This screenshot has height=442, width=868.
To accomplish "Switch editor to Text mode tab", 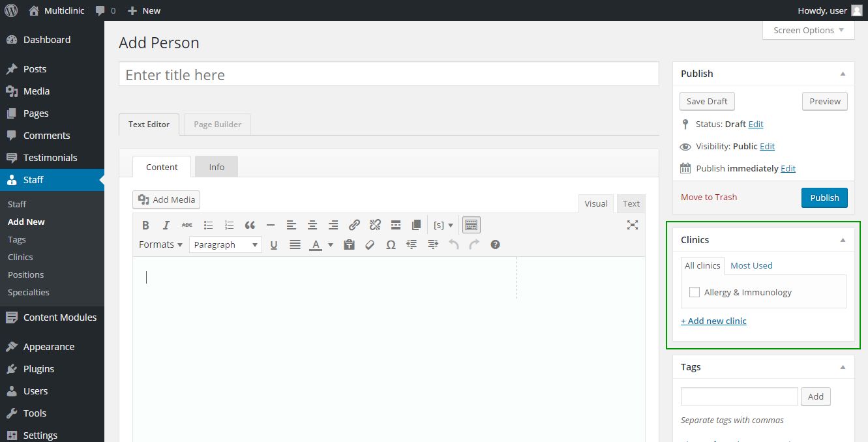I will 631,203.
